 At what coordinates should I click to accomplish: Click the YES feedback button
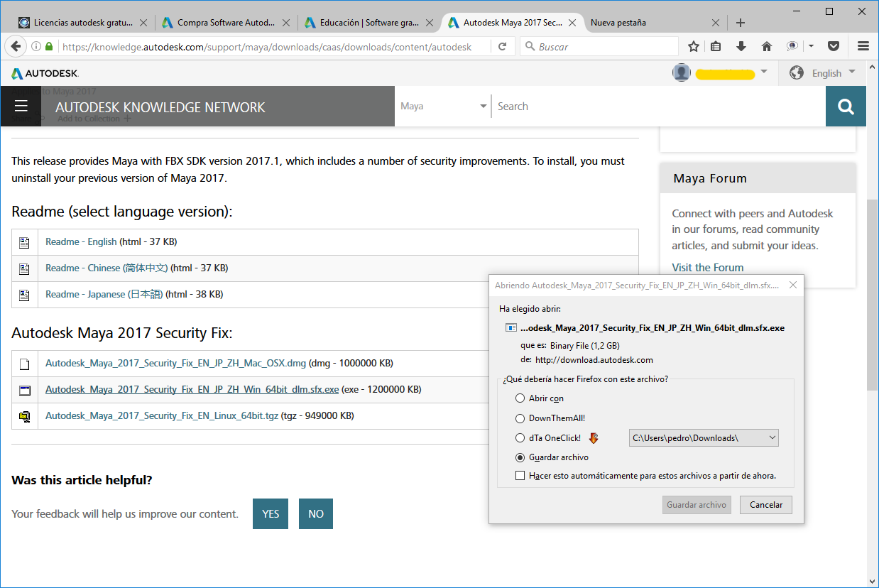point(271,514)
